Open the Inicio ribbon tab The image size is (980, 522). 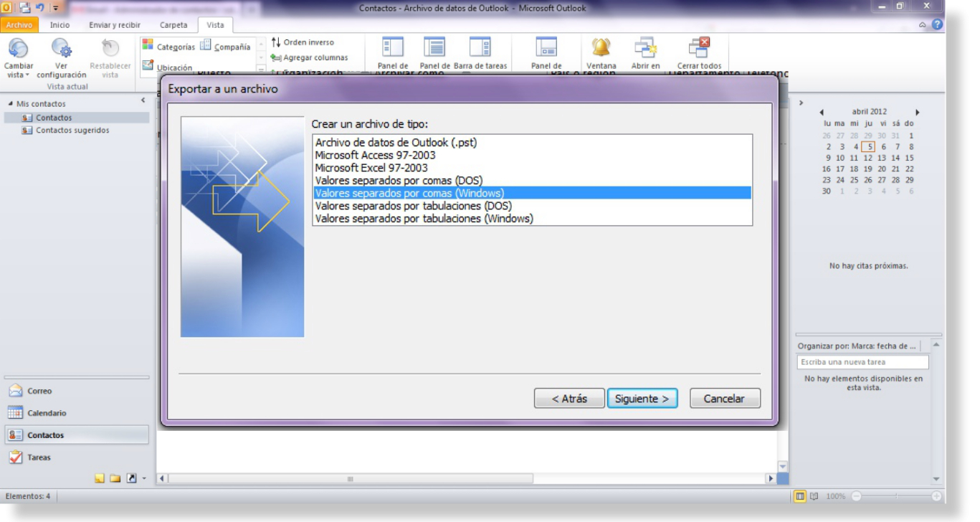tap(60, 25)
